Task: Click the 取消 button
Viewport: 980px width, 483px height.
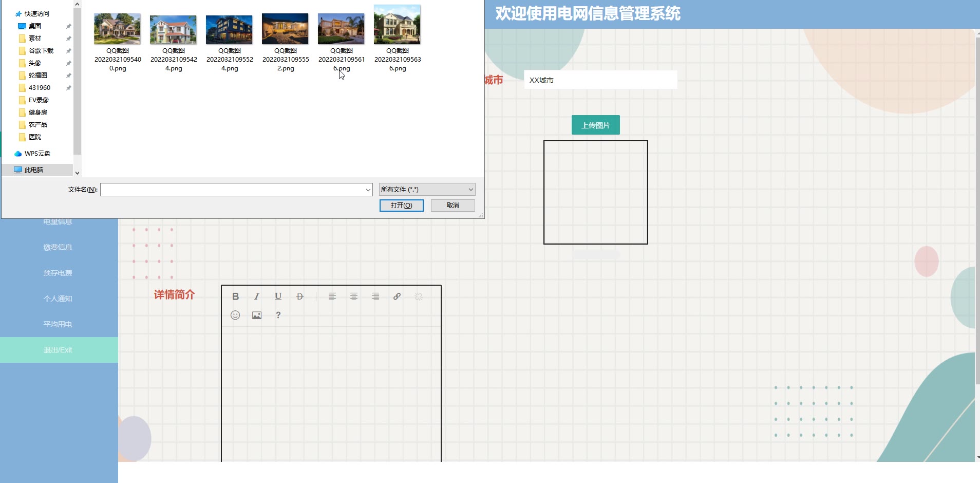Action: click(453, 206)
